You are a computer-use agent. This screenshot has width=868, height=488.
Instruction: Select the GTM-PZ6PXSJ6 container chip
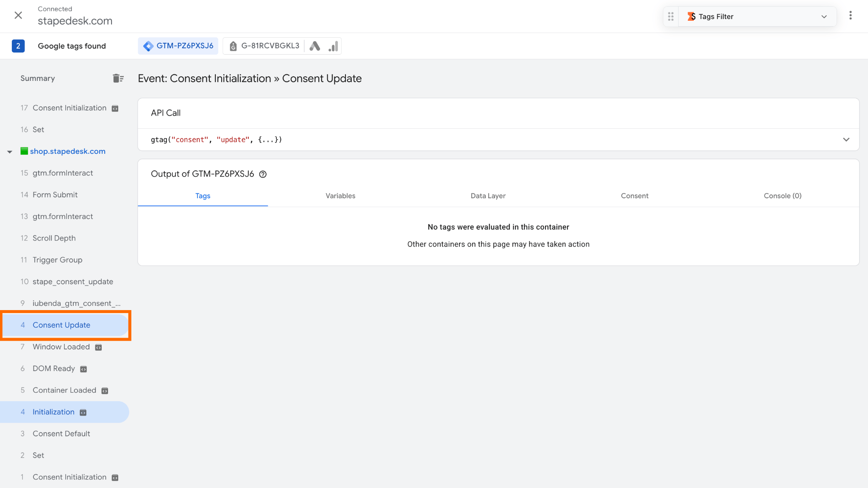pyautogui.click(x=178, y=46)
